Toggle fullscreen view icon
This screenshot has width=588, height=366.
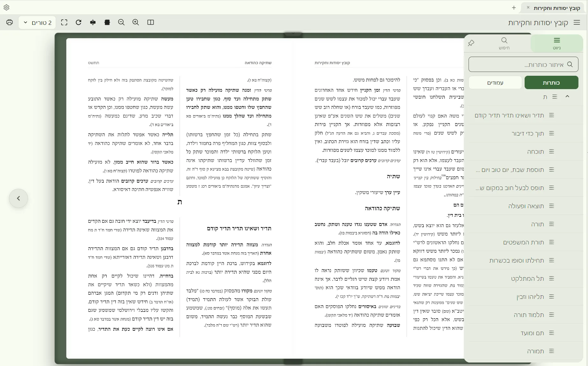point(64,22)
